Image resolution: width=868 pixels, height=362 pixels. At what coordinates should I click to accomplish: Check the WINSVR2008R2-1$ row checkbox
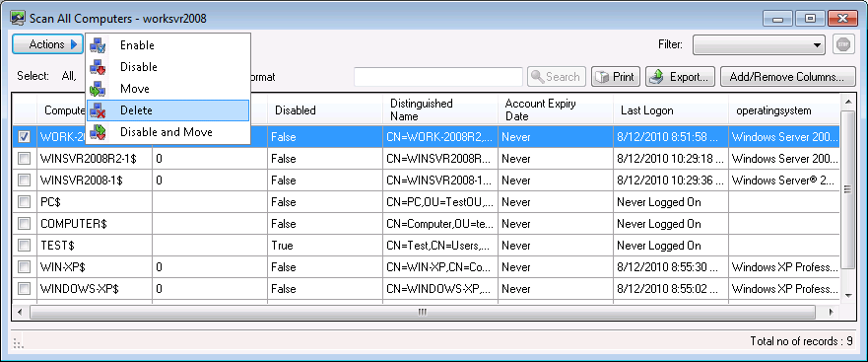click(x=24, y=159)
